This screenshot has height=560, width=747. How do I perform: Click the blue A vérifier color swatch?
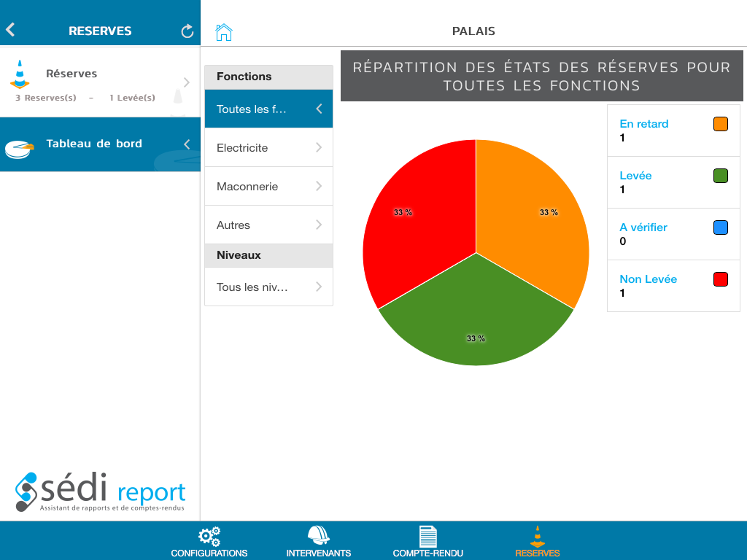click(721, 227)
